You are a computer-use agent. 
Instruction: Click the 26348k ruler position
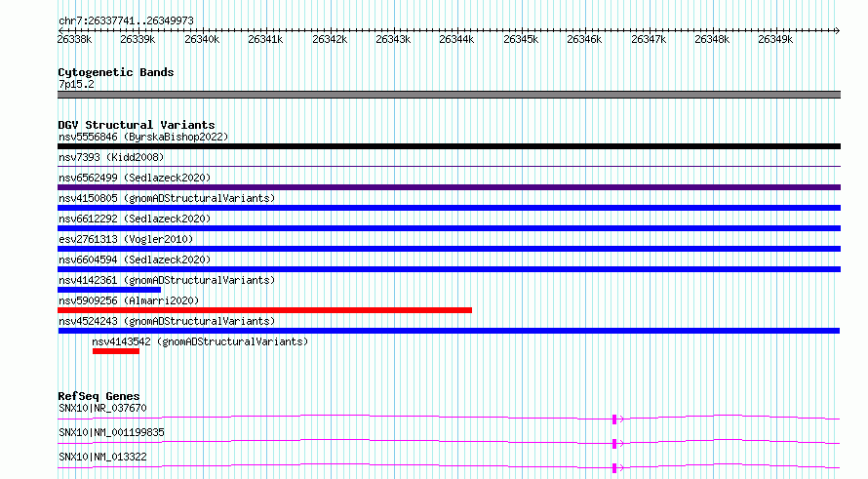tap(713, 39)
